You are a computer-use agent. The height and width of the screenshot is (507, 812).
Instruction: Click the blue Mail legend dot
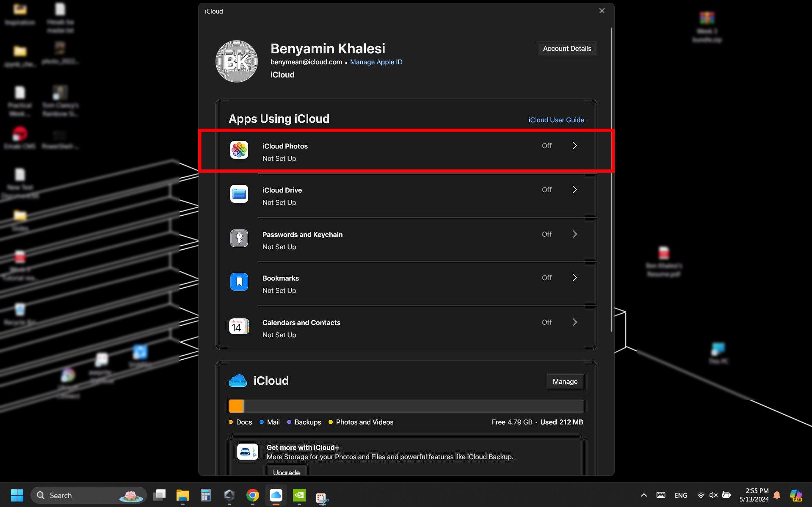(262, 422)
